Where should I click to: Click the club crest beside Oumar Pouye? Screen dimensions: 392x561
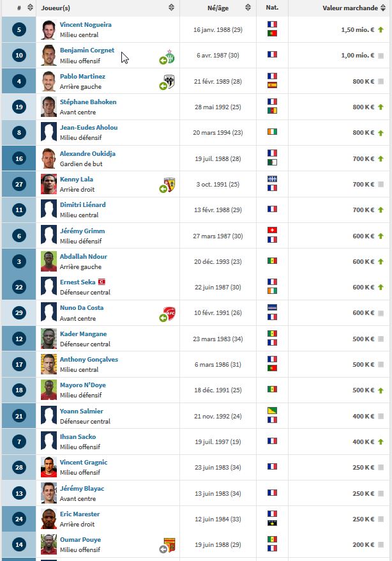point(169,546)
